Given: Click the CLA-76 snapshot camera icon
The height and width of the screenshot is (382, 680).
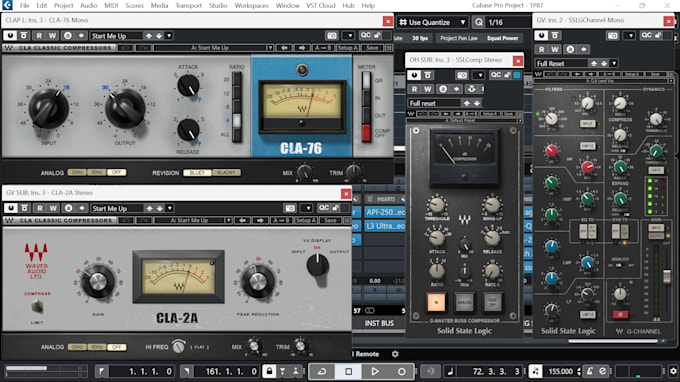Looking at the screenshot, I should tap(332, 36).
